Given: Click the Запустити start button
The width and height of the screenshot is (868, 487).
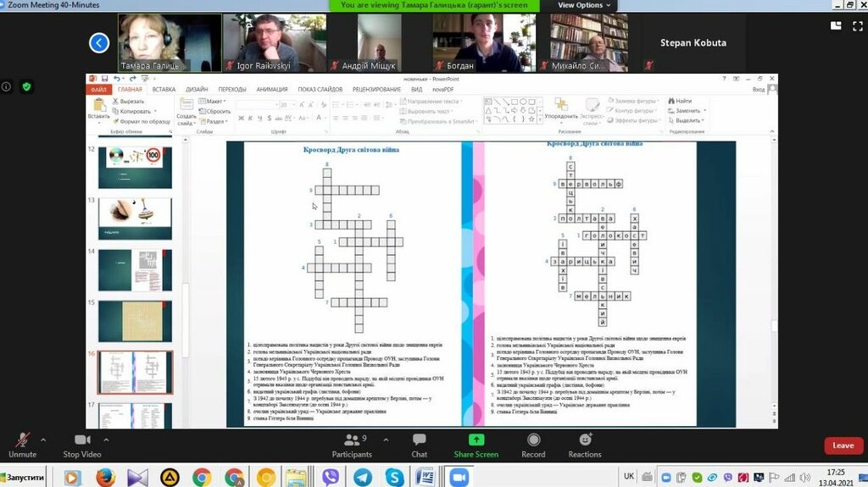Looking at the screenshot, I should click(x=24, y=478).
